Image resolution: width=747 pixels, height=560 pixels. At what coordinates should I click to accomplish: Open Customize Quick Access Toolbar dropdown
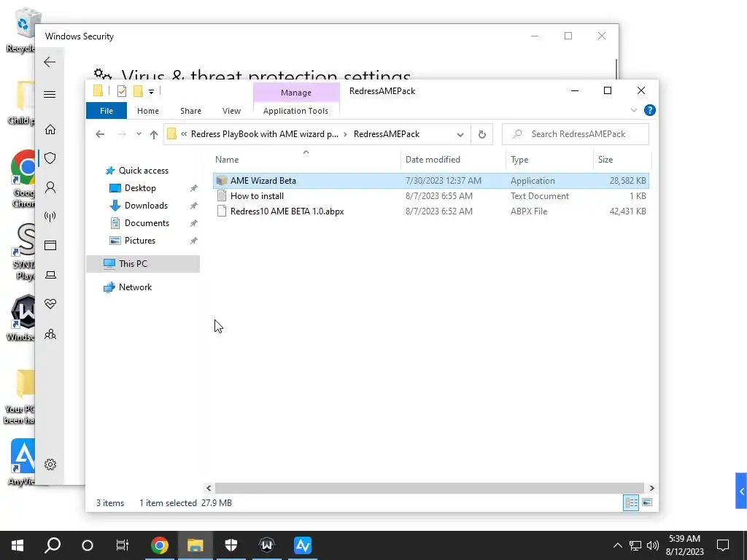point(151,91)
